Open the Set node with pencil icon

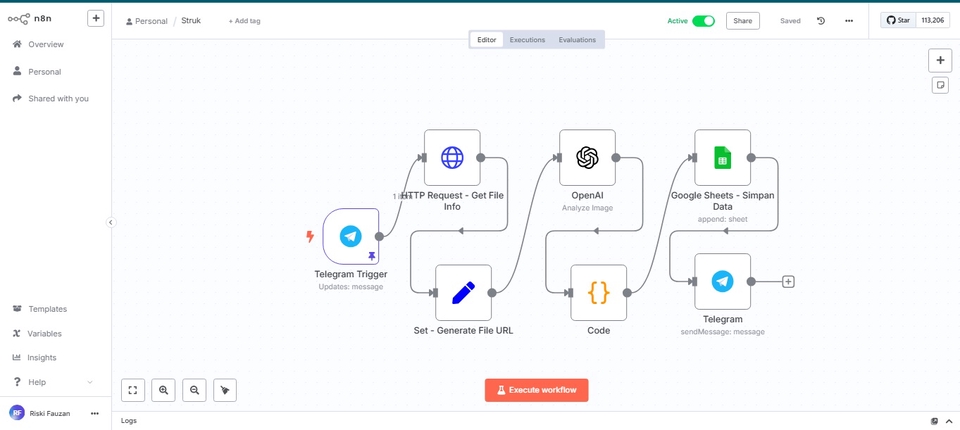(463, 293)
